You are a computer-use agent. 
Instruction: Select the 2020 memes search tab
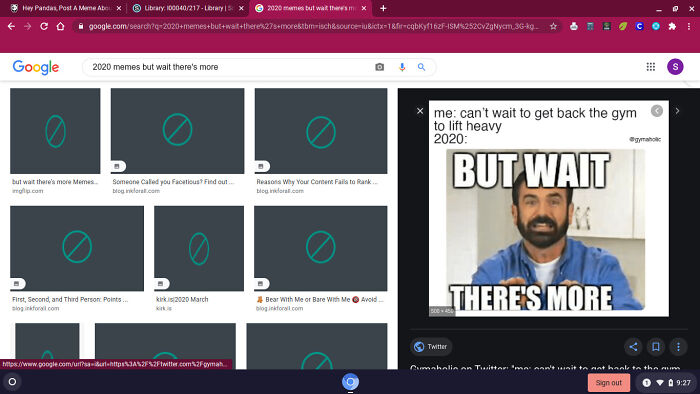point(310,8)
